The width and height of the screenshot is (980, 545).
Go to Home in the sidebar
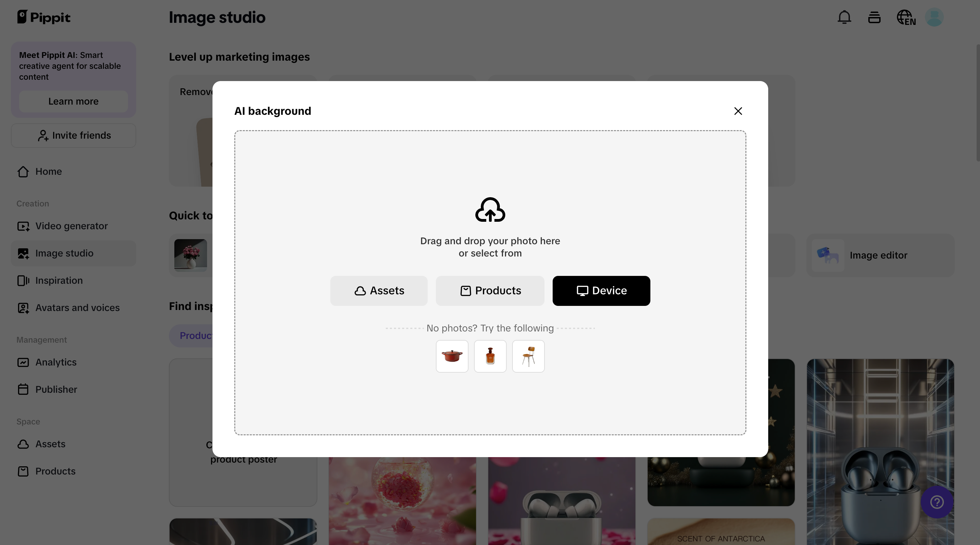click(48, 172)
